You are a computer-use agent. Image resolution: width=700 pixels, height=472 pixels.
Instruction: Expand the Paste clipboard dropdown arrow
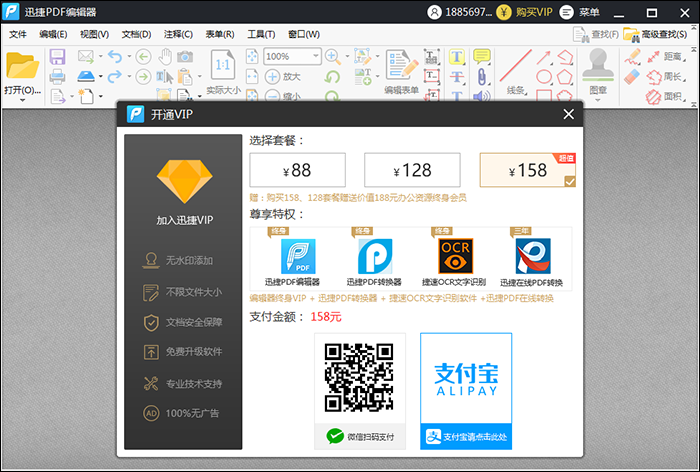pos(200,77)
